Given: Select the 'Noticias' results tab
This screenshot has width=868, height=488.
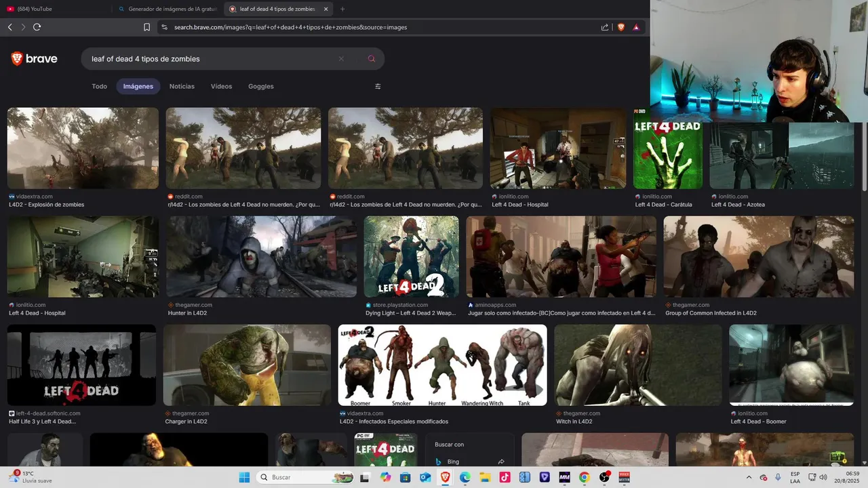Looking at the screenshot, I should coord(182,86).
